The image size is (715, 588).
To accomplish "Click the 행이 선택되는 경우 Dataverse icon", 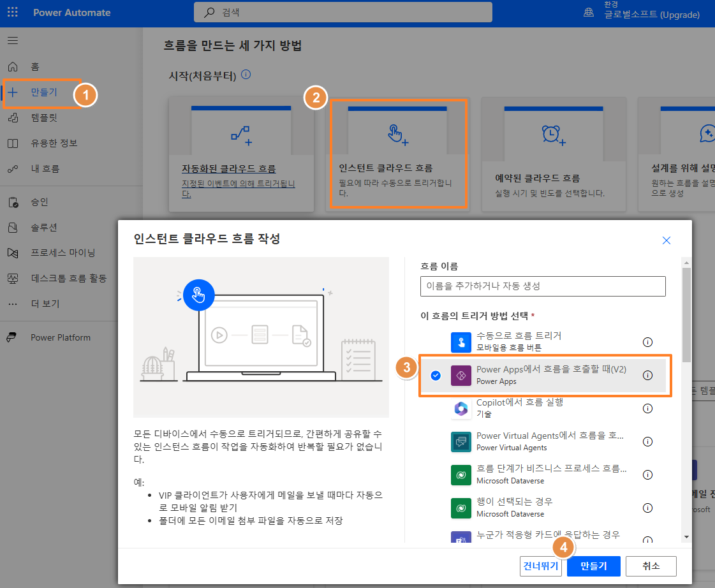I will [461, 508].
